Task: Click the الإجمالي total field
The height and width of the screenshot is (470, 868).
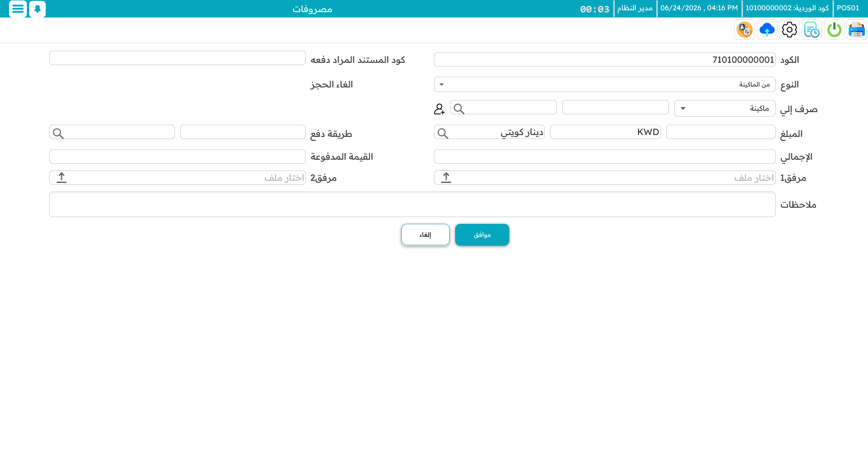Action: click(x=604, y=157)
